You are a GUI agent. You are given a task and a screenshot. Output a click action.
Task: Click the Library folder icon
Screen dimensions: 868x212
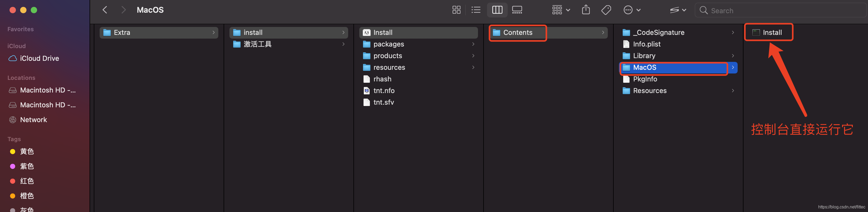626,56
